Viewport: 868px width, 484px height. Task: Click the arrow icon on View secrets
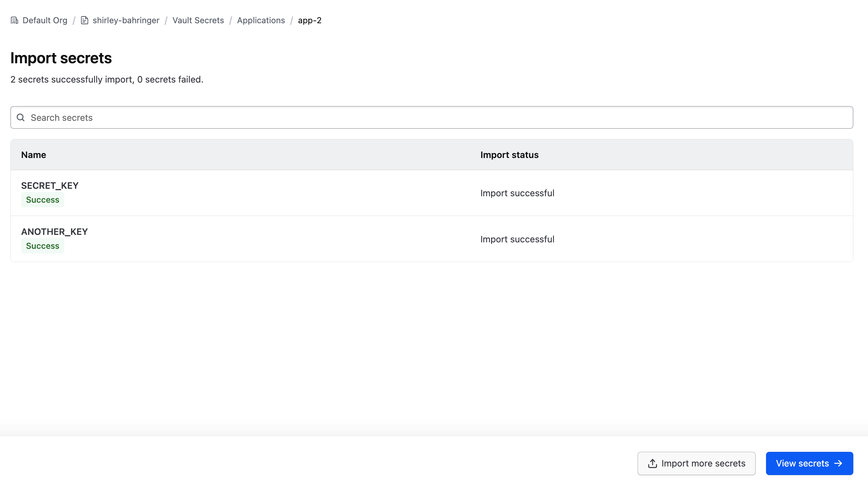(x=838, y=463)
